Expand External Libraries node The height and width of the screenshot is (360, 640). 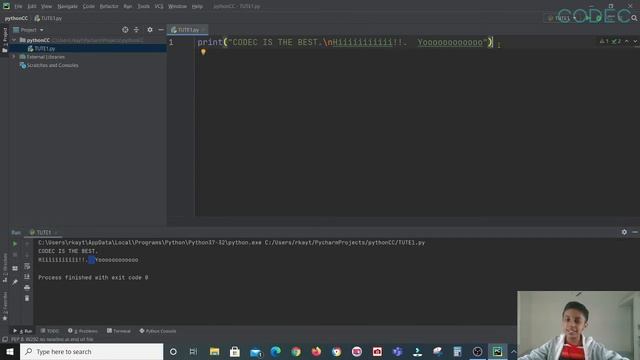click(14, 57)
